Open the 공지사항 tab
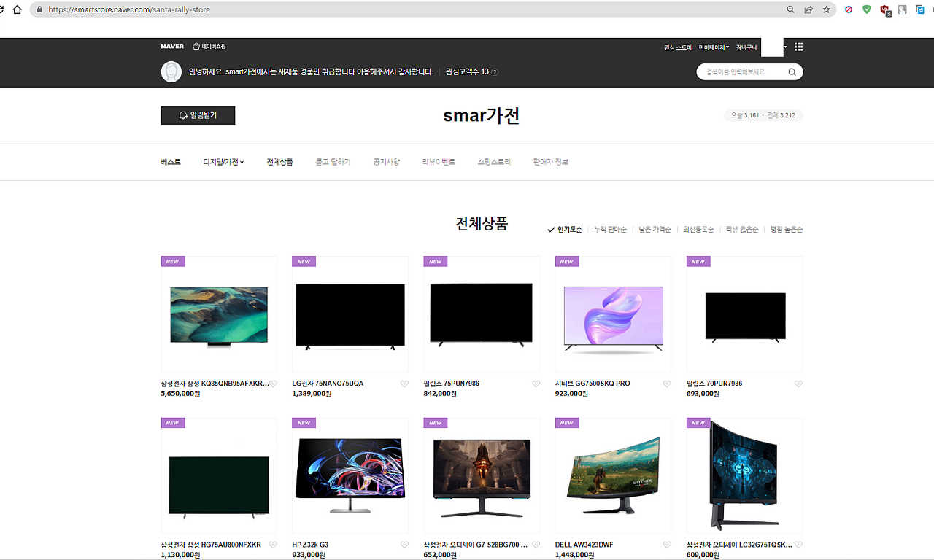 click(386, 162)
